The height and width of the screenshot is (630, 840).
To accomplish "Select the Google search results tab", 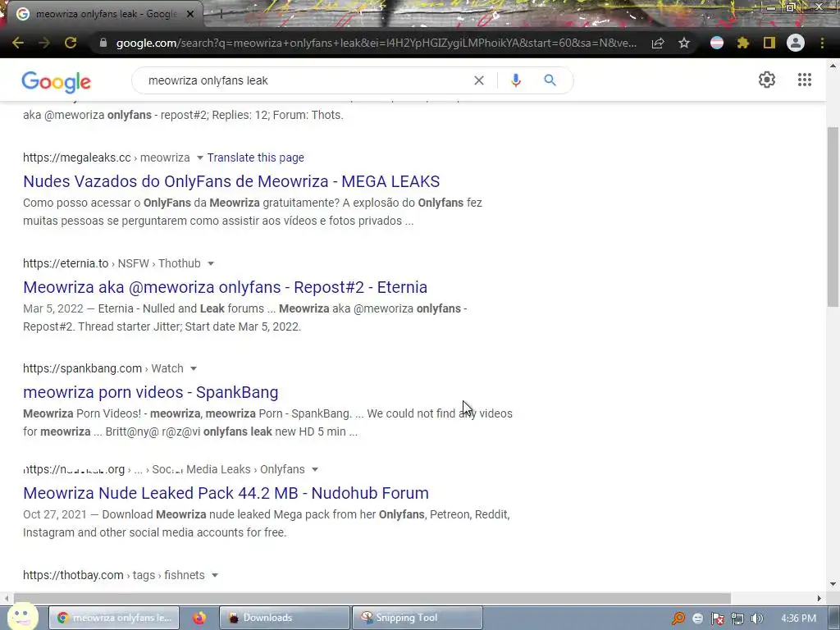I will (x=104, y=14).
